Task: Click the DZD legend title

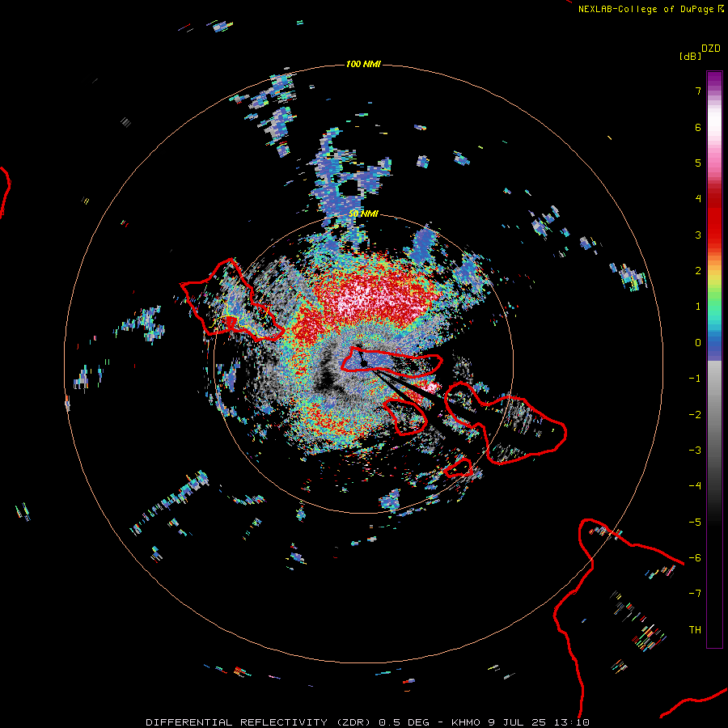Action: click(711, 49)
